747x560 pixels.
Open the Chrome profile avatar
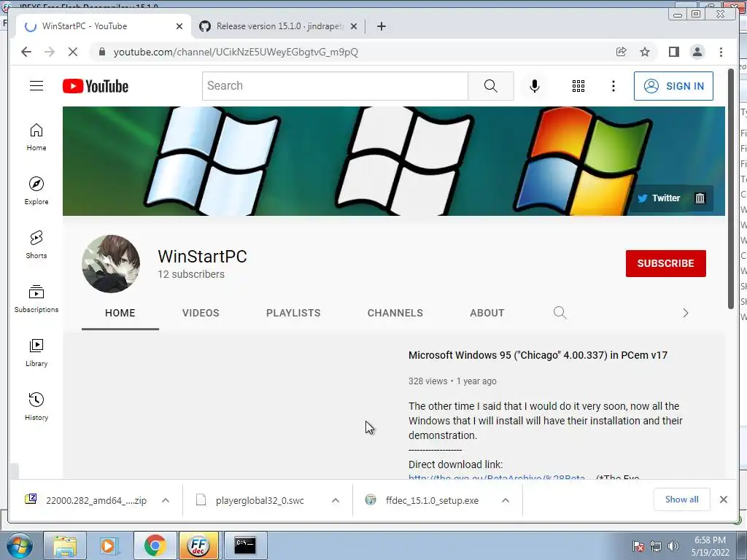[697, 52]
